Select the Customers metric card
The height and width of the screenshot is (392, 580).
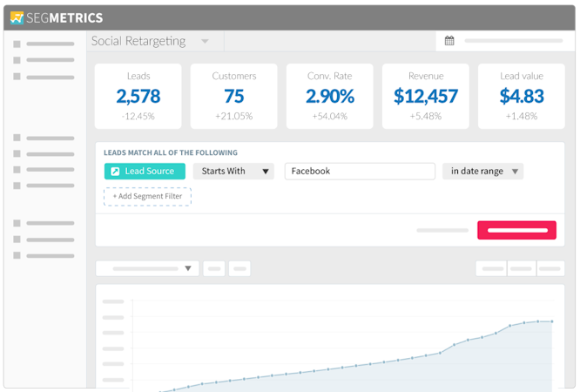(233, 96)
